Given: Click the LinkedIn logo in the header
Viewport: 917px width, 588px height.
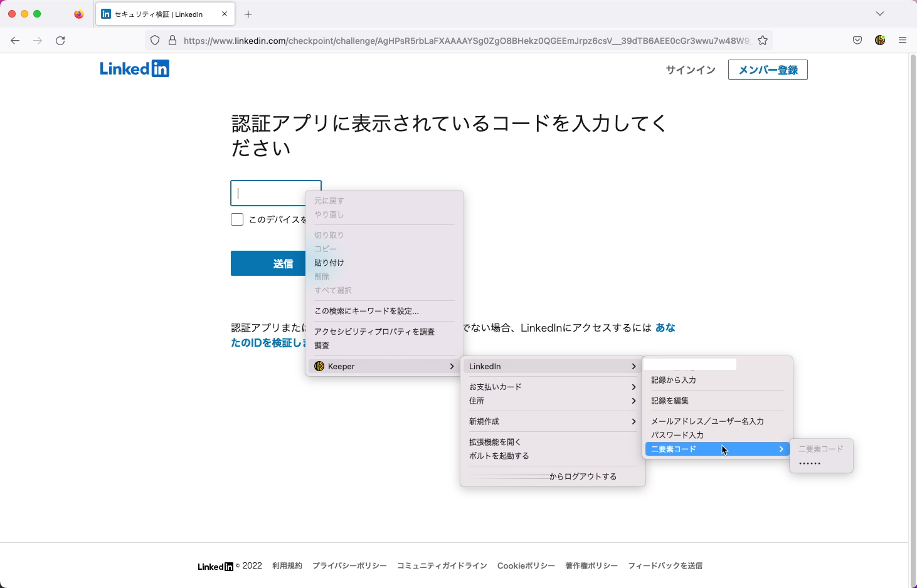Looking at the screenshot, I should click(x=134, y=68).
